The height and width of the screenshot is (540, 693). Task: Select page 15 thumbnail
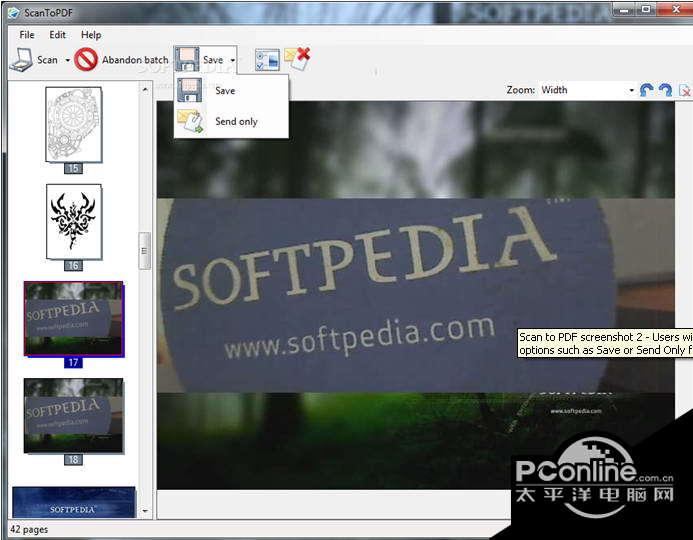click(74, 125)
